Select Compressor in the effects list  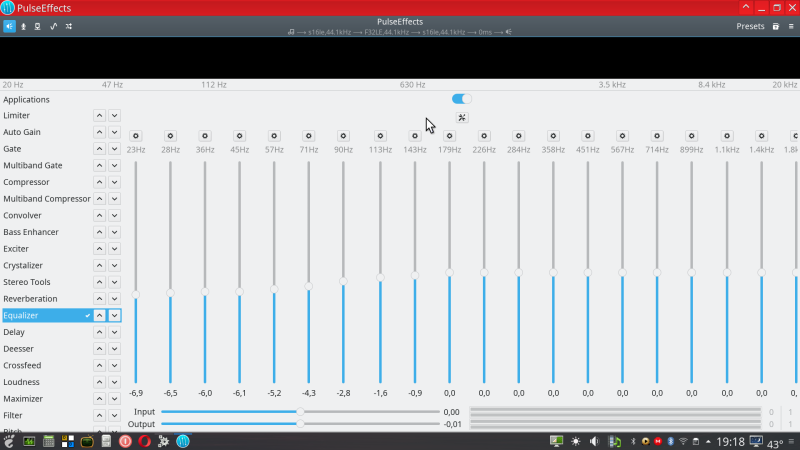click(26, 182)
